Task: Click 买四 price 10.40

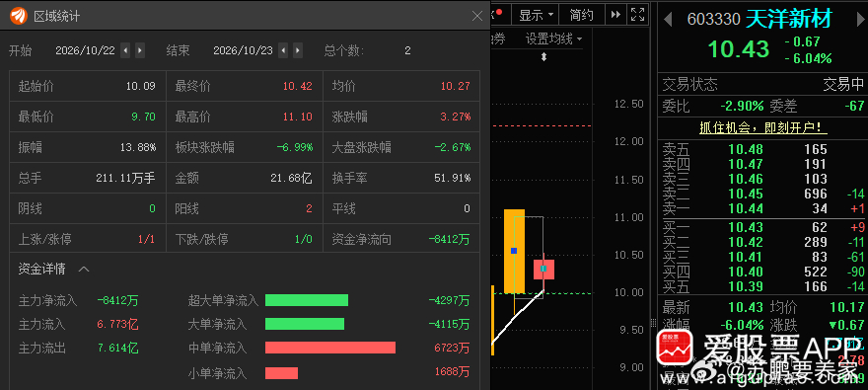Action: 746,272
